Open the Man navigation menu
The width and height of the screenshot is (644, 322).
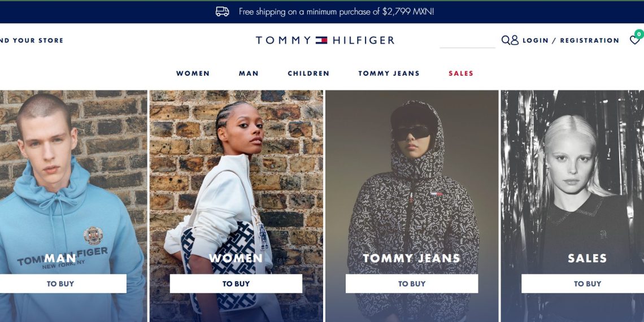tap(249, 73)
